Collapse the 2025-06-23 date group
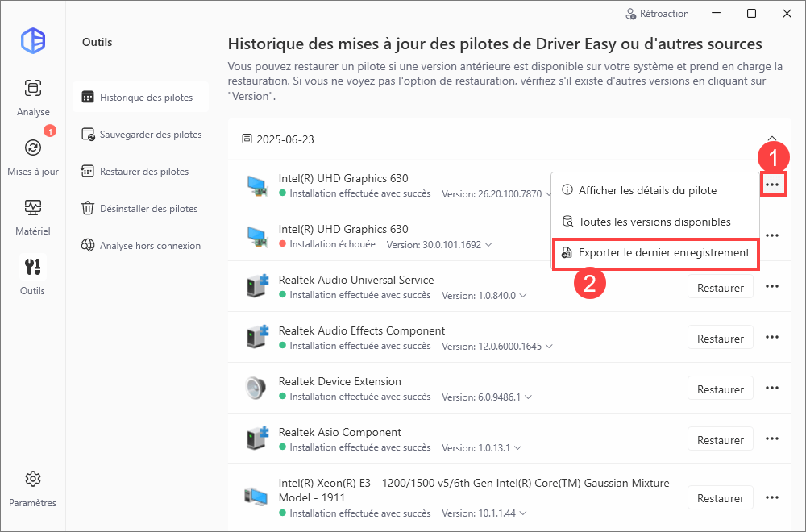 pos(772,139)
